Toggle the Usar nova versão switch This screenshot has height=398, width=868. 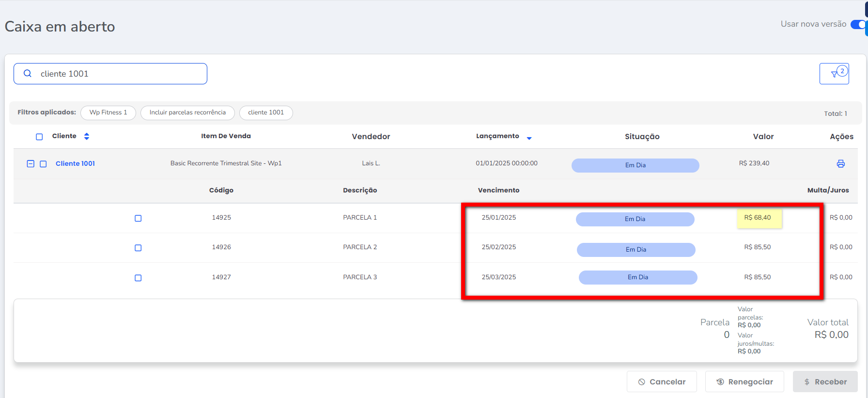pos(858,24)
